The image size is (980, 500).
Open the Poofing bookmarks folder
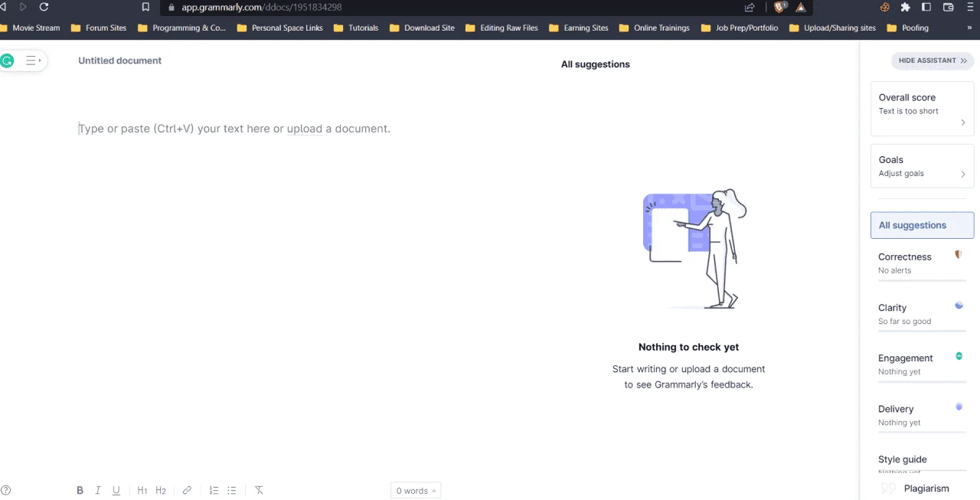(x=908, y=28)
